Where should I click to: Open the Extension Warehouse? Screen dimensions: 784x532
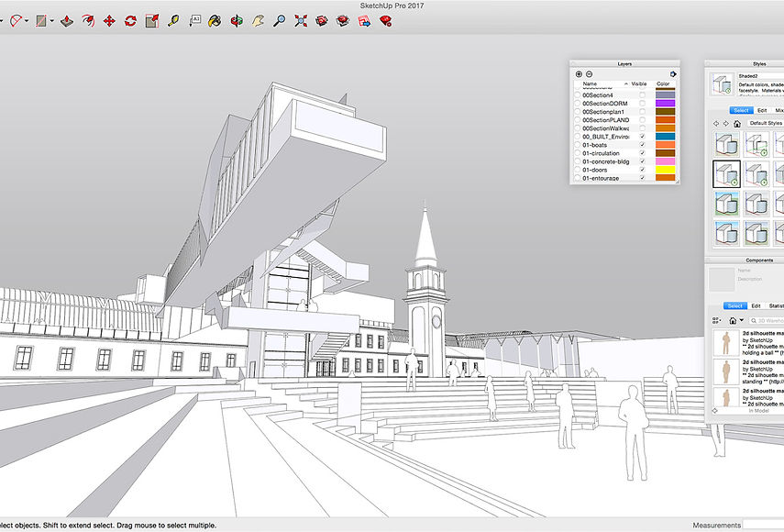[x=343, y=21]
